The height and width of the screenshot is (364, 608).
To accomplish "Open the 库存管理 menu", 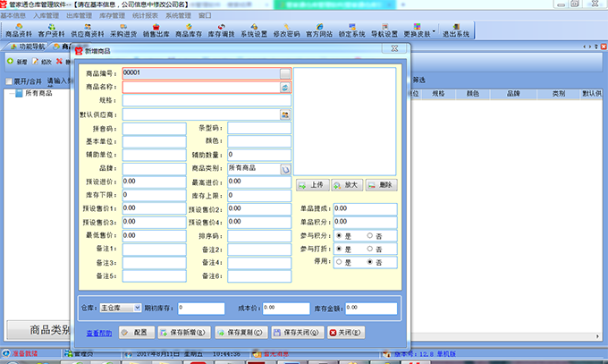I will pyautogui.click(x=112, y=15).
